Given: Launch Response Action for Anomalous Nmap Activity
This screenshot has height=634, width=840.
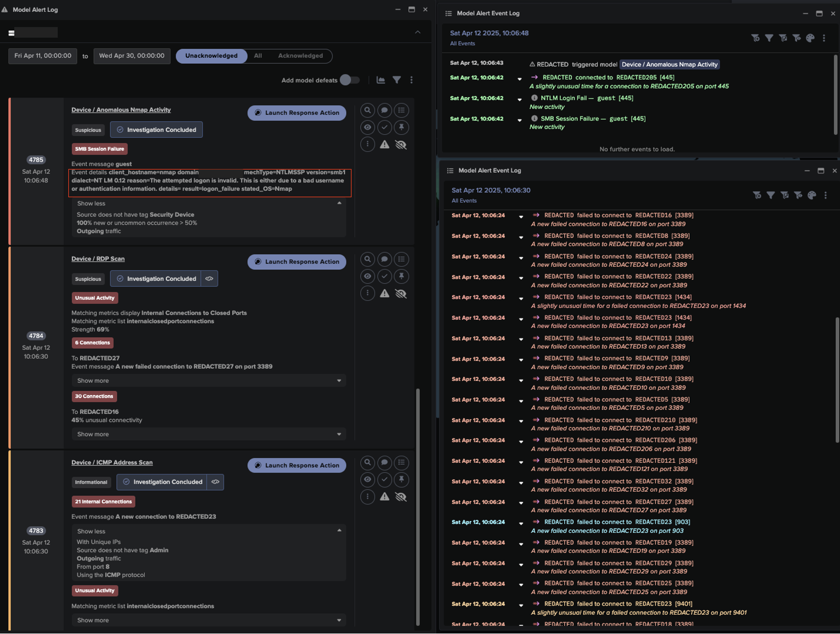Looking at the screenshot, I should click(297, 112).
